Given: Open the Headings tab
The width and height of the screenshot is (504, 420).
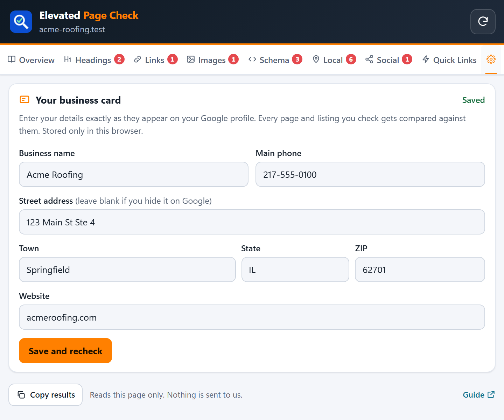Looking at the screenshot, I should [94, 60].
